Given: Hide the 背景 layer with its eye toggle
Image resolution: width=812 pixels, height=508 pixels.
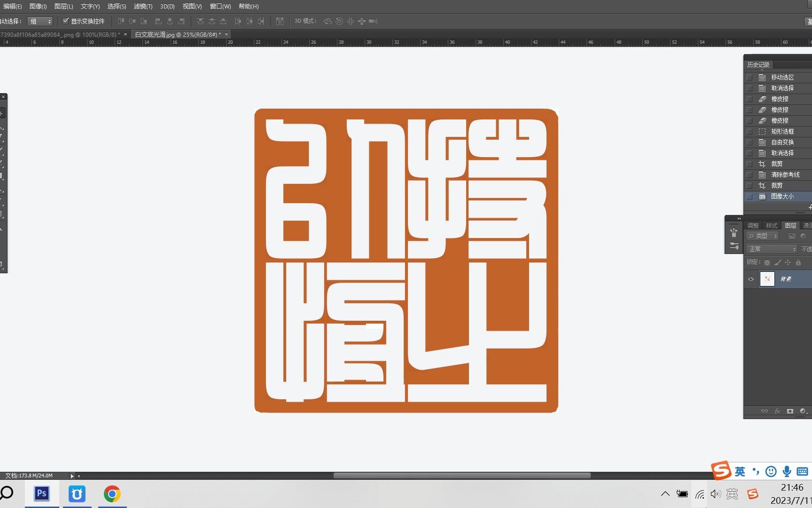Looking at the screenshot, I should pyautogui.click(x=751, y=279).
